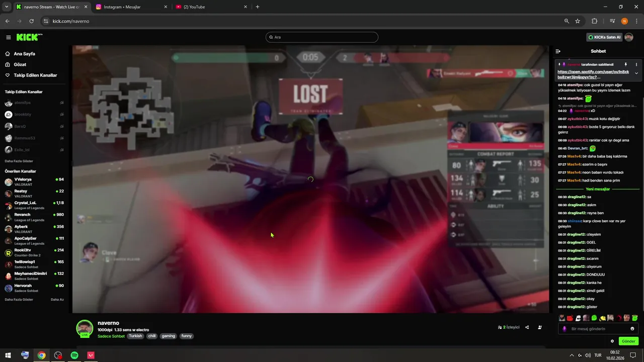Expand Daha Fazla Göster under recommended channels
The height and width of the screenshot is (362, 644).
(x=19, y=300)
